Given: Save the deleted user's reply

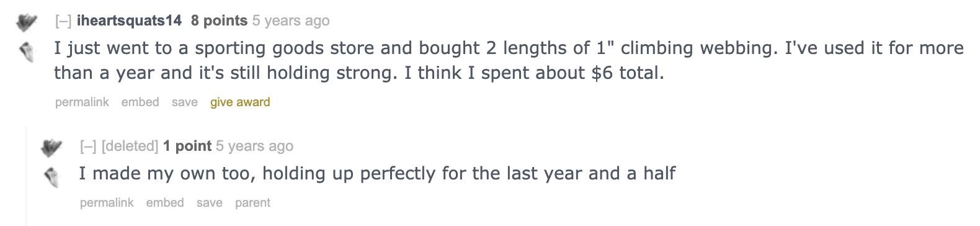Looking at the screenshot, I should click(210, 202).
